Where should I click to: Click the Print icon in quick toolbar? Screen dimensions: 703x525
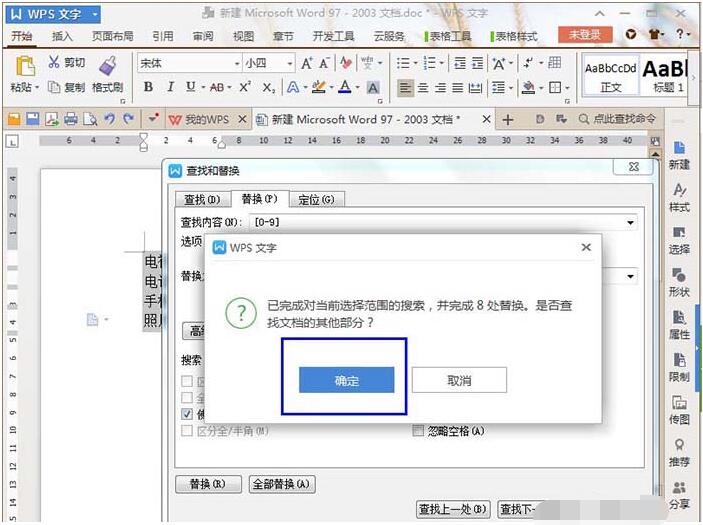pyautogui.click(x=70, y=119)
